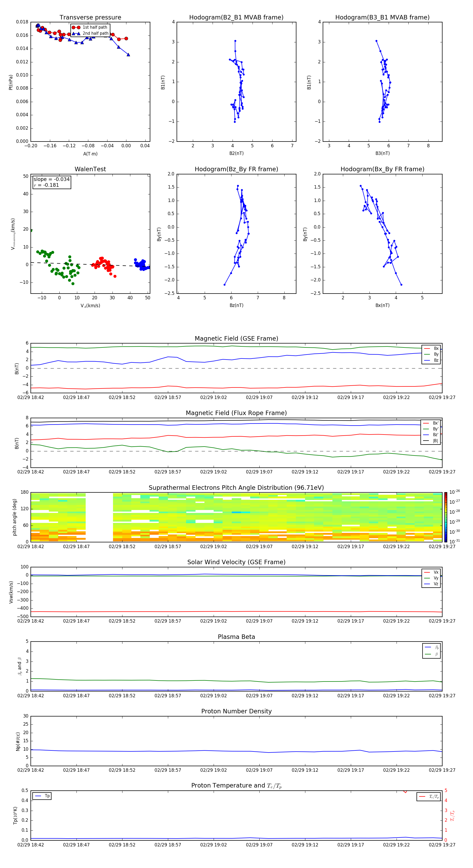Image resolution: width=473 pixels, height=868 pixels.
Task: Click 'Proton Temperature and Te/Tp' title
Action: click(236, 786)
